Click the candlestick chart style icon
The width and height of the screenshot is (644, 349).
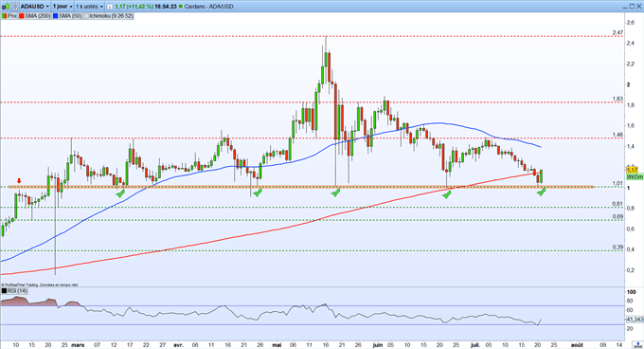point(6,7)
